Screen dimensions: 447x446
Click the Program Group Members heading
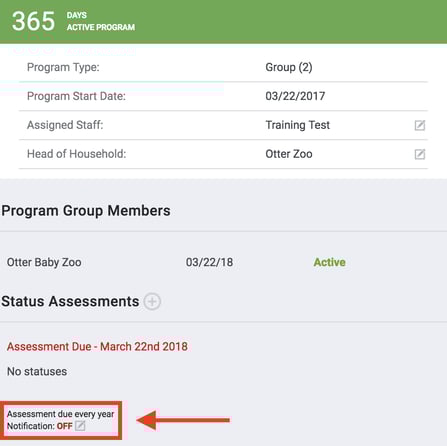click(86, 211)
